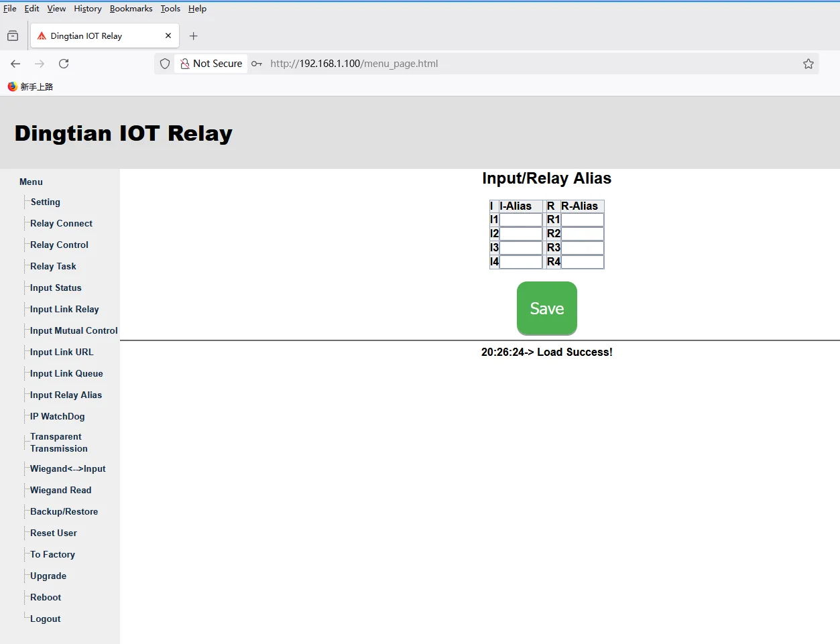The width and height of the screenshot is (840, 644).
Task: Open the tracking protection shield icon
Action: click(x=165, y=64)
